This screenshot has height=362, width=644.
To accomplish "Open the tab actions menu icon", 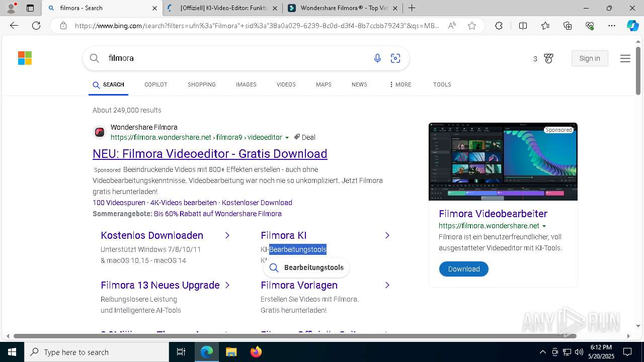I will pyautogui.click(x=30, y=8).
